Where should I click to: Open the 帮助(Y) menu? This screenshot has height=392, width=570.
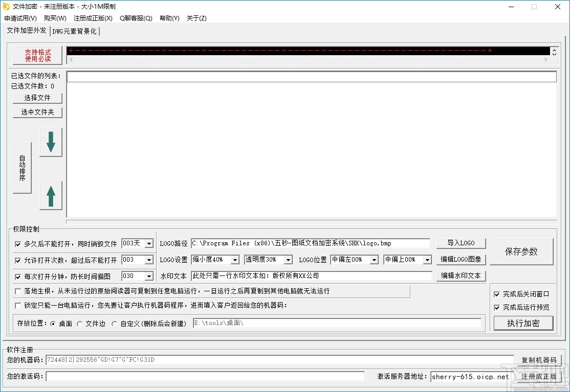click(x=169, y=18)
